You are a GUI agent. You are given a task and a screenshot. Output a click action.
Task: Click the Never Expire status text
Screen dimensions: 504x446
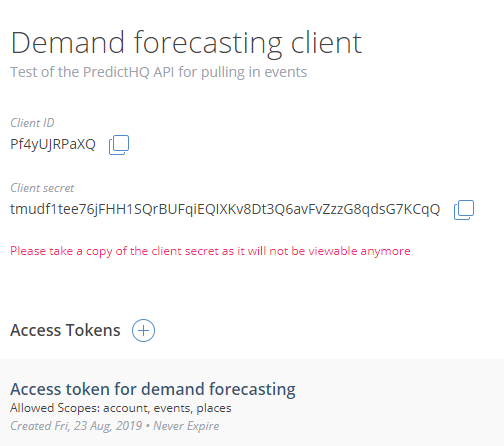[x=186, y=426]
